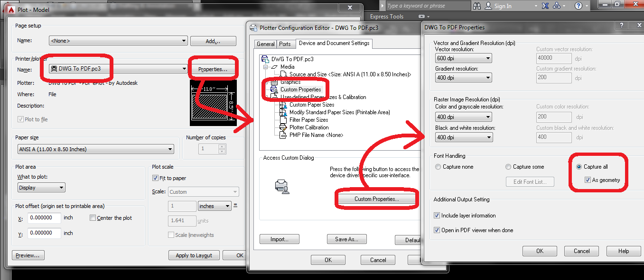Click the printer-user icon in Access Custom Dialog

click(x=282, y=186)
